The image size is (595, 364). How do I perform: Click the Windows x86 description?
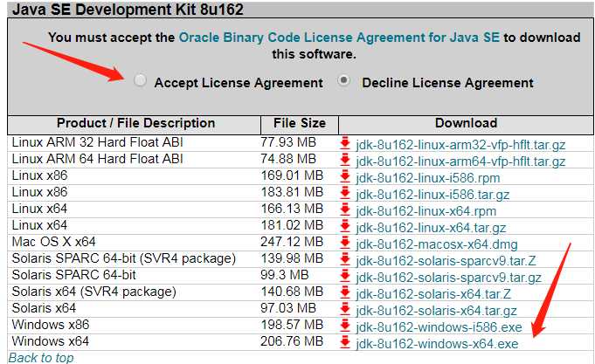[x=51, y=325]
